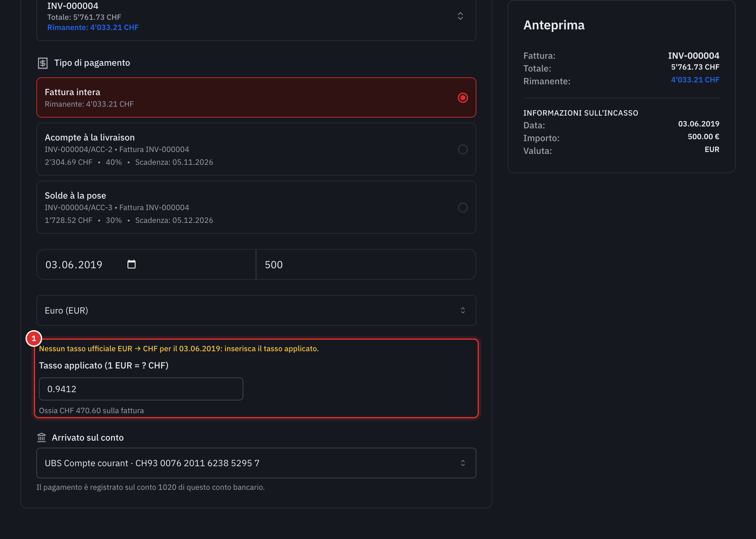This screenshot has height=539, width=756.
Task: Select the Acompte à la livraison radio option
Action: point(463,149)
